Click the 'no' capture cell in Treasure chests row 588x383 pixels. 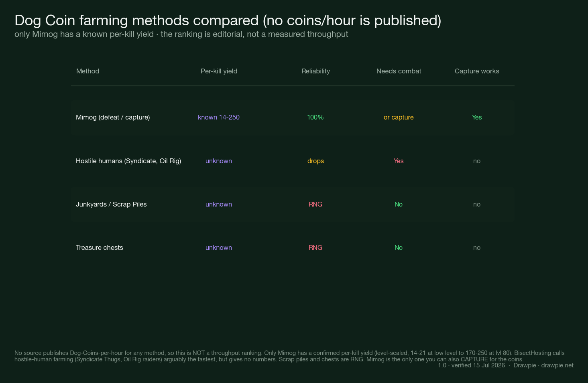pyautogui.click(x=477, y=248)
